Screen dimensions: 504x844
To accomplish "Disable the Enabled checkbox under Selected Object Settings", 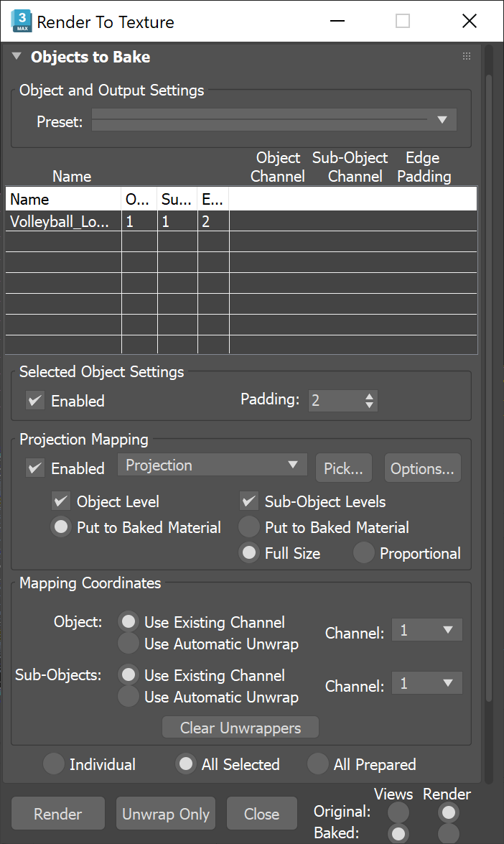I will [34, 401].
